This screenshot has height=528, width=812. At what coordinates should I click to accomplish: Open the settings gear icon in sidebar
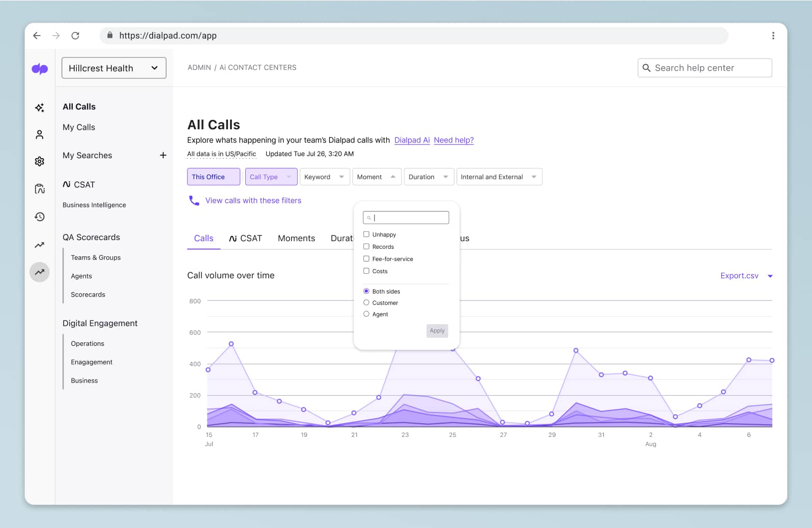[40, 161]
